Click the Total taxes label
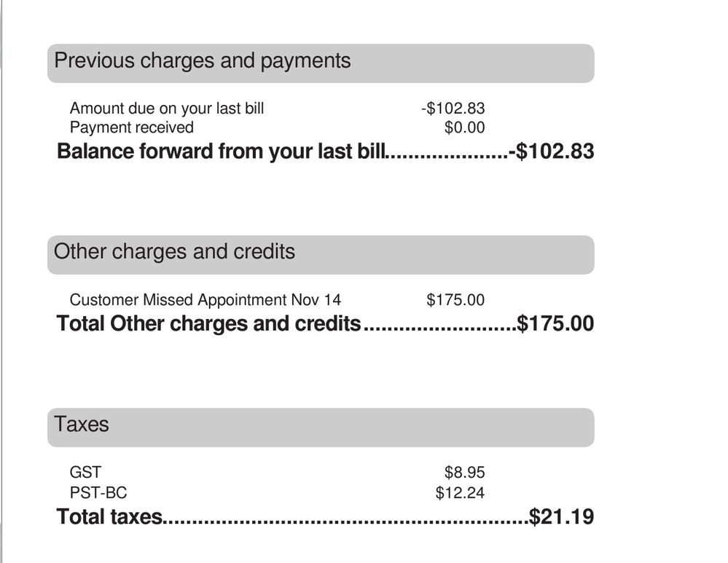Image resolution: width=728 pixels, height=563 pixels. pos(109,517)
